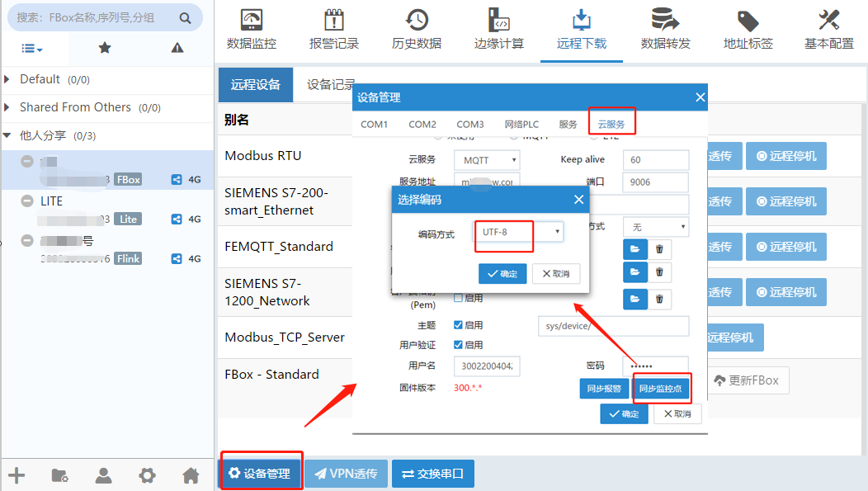868x491 pixels.
Task: Open 边缘计算 edge computing section
Action: (499, 31)
